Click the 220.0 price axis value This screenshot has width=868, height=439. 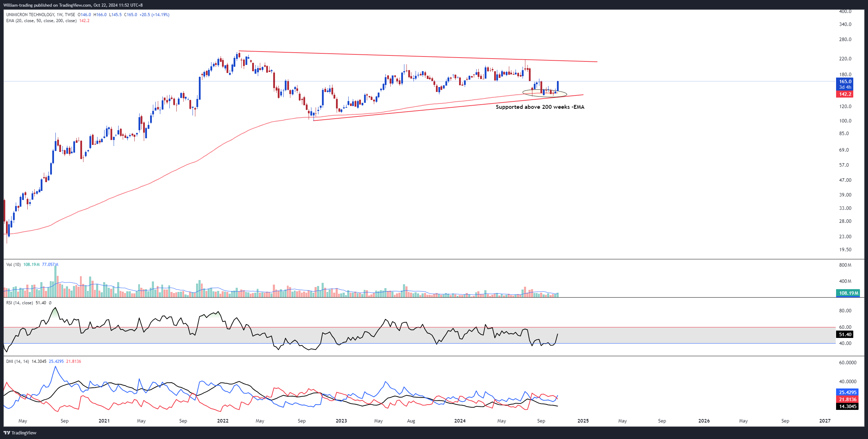845,59
